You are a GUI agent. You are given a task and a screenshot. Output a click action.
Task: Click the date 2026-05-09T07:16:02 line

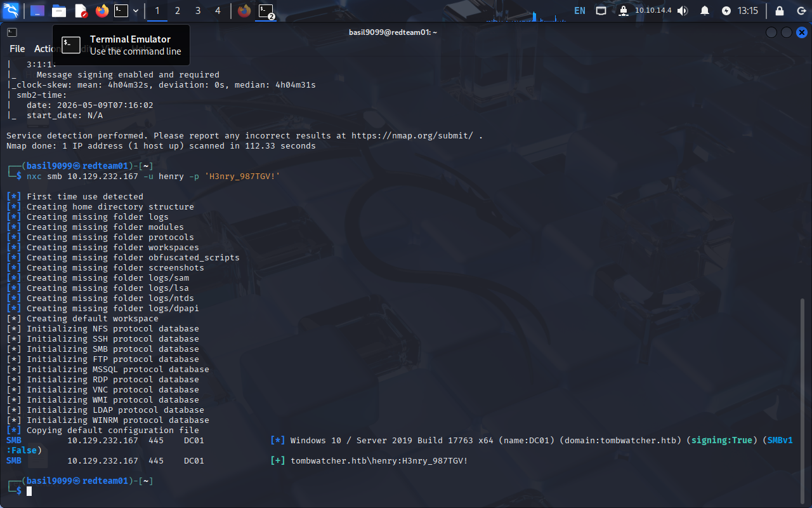click(x=89, y=105)
